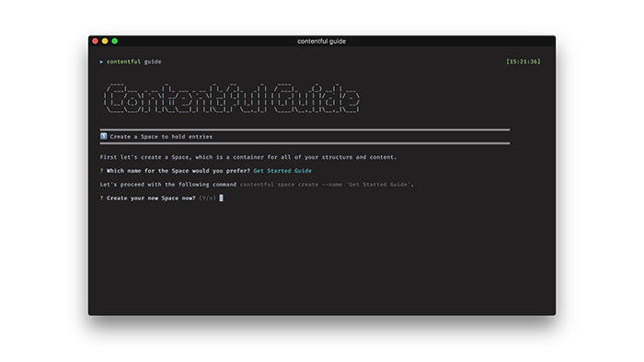Click the blinking cursor after (Y/n)
Image resolution: width=644 pixels, height=362 pixels.
pos(222,198)
